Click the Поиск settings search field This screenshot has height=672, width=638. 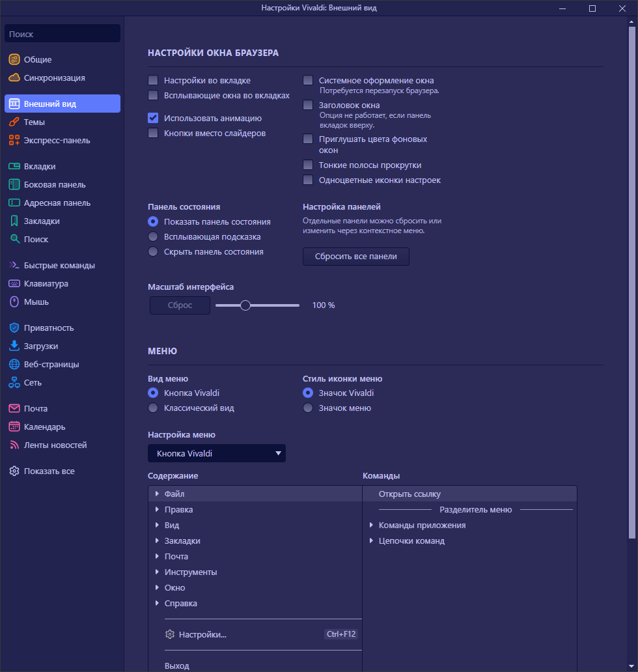coord(62,34)
